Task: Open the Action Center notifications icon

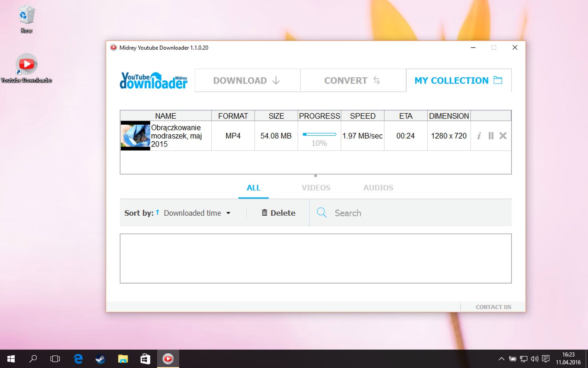Action: click(x=546, y=359)
